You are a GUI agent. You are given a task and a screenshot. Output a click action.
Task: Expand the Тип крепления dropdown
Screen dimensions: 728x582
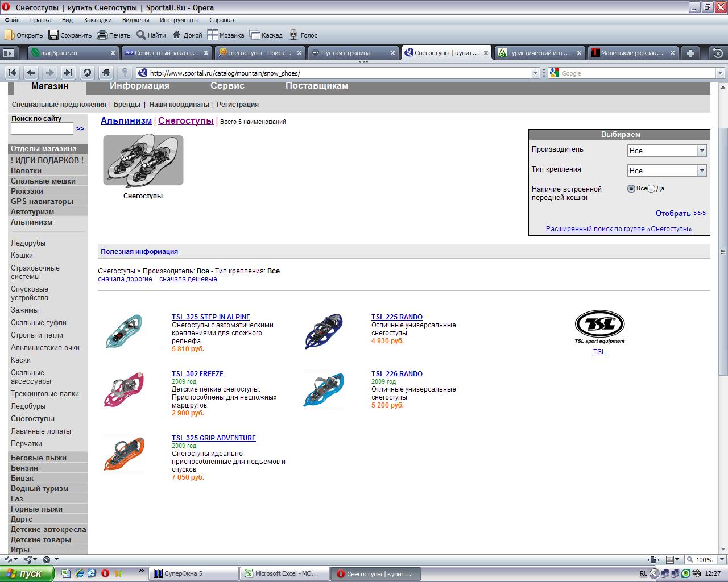[x=701, y=171]
